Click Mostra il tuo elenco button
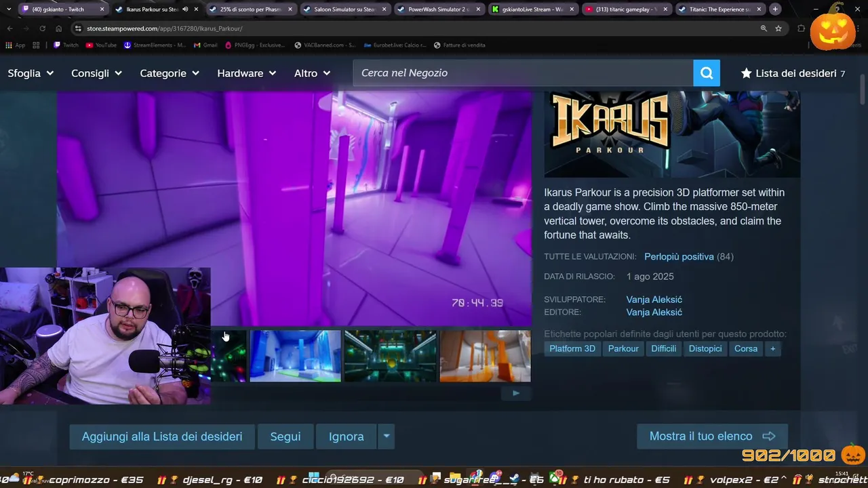 click(712, 436)
